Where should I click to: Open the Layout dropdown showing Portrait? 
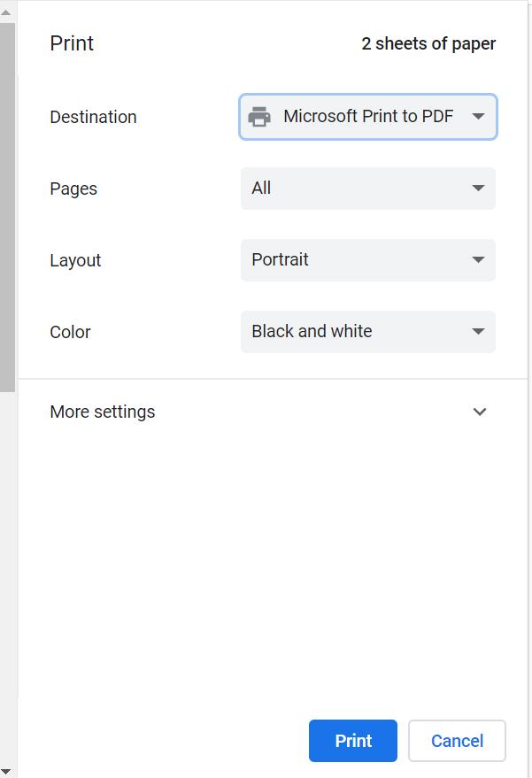click(367, 260)
